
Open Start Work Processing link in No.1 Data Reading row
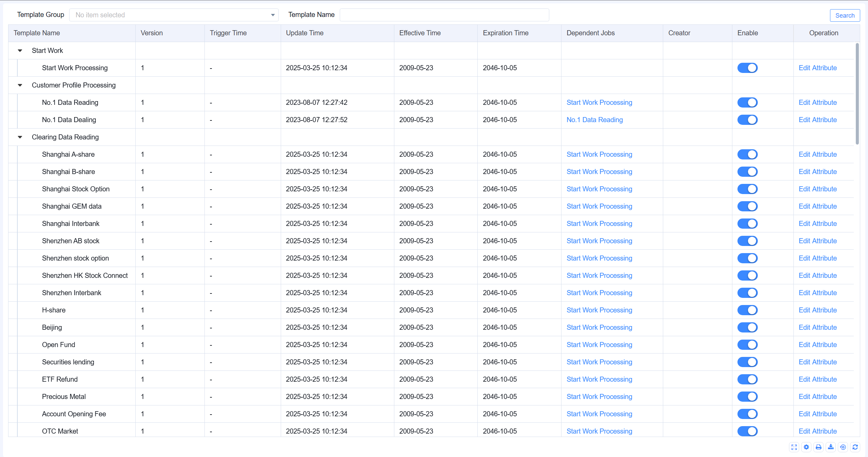(x=599, y=102)
